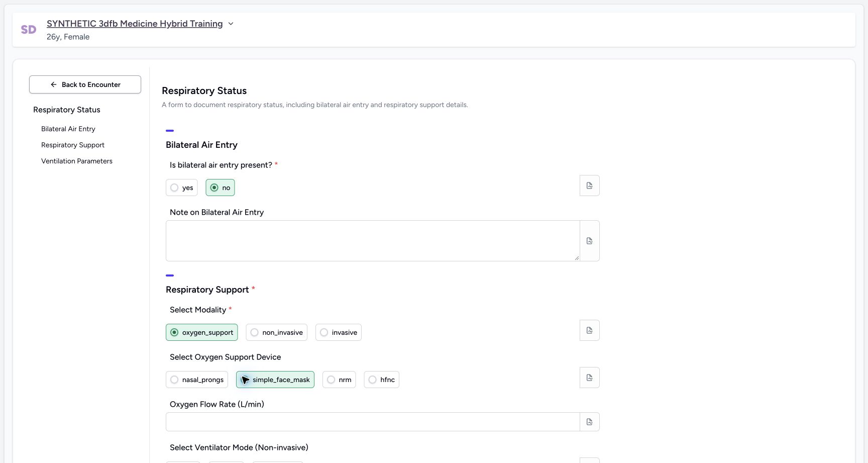Viewport: 868px width, 463px height.
Task: Select 'yes' for bilateral air entry
Action: click(182, 188)
